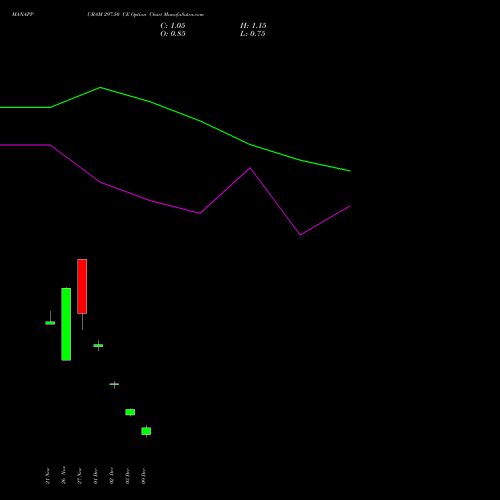Image resolution: width=500 pixels, height=500 pixels.
Task: Click the chart title containing "CE Option Chart"
Action: coord(145,14)
